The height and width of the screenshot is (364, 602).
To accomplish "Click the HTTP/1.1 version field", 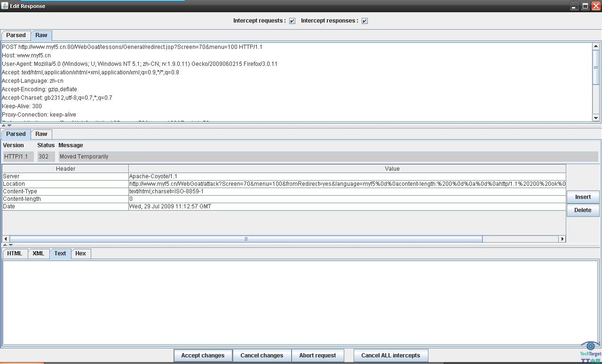I will click(18, 157).
